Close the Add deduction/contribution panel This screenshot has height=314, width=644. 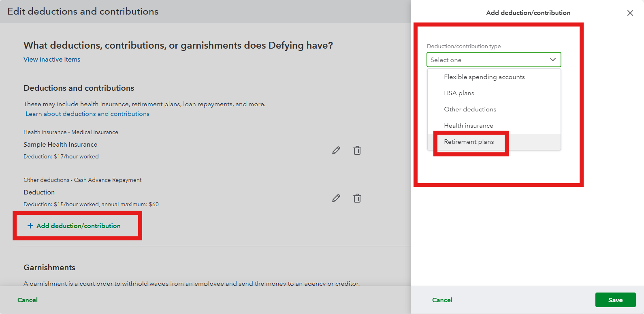[x=630, y=13]
